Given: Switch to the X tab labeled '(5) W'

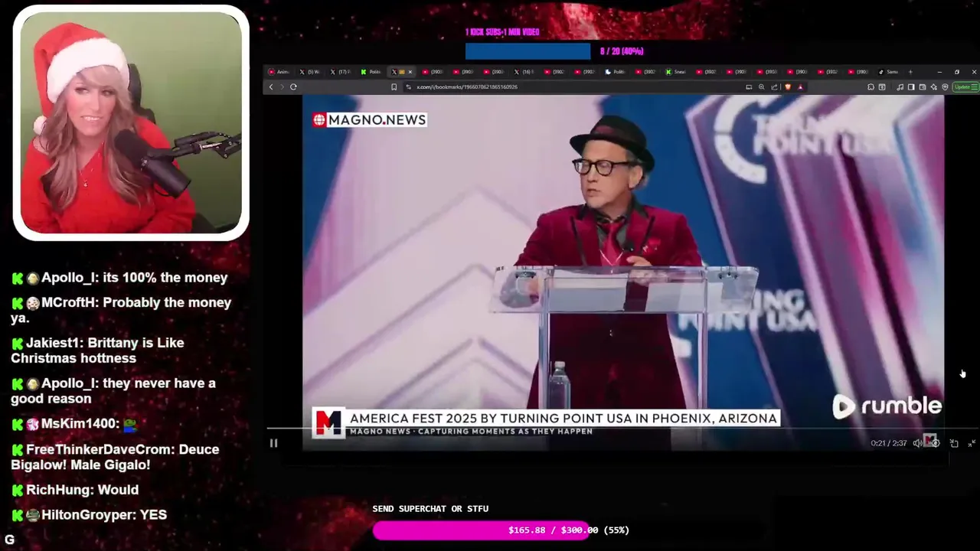Looking at the screenshot, I should tap(309, 72).
